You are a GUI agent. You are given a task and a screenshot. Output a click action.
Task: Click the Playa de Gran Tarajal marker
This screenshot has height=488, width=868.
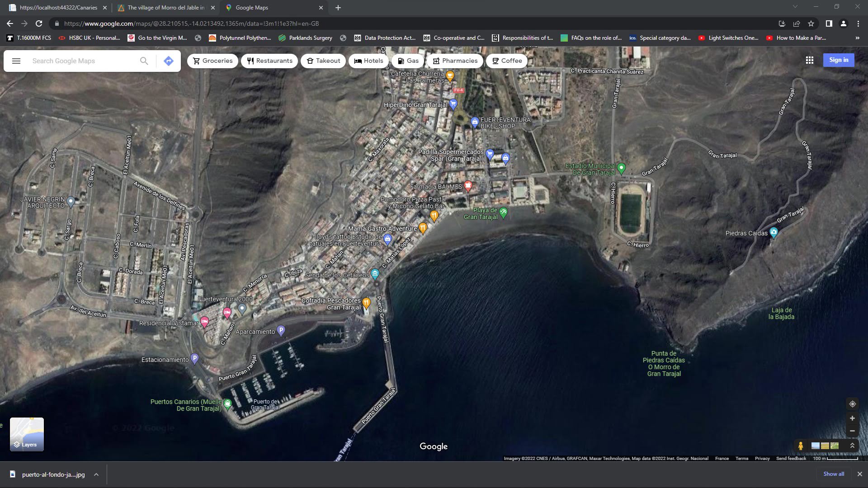504,211
